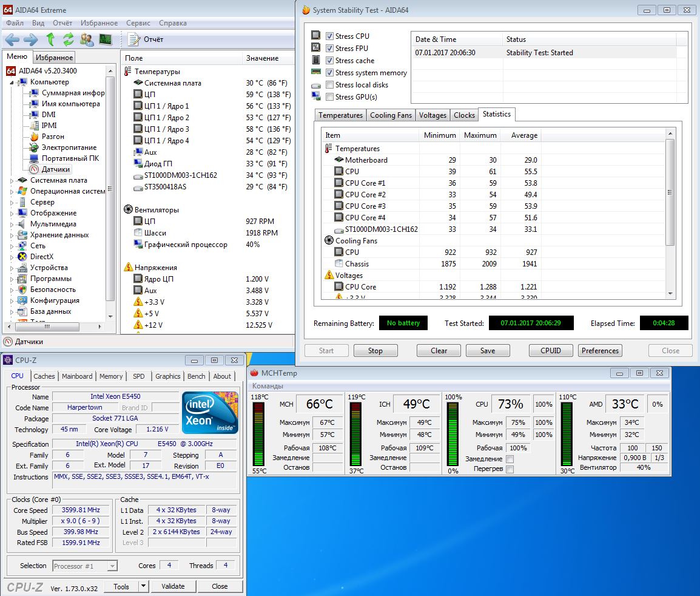Select Датчики in the AIDA64 tree
The image size is (700, 596).
coord(56,169)
